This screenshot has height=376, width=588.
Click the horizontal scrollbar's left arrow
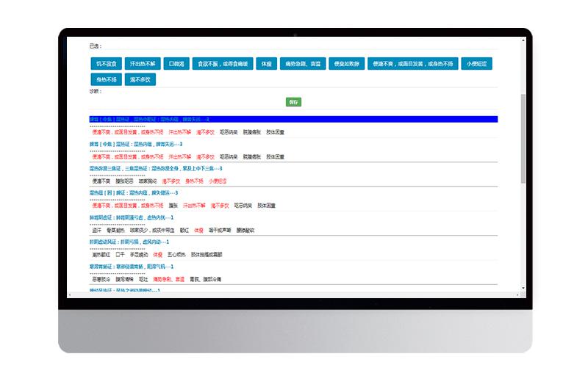click(70, 294)
